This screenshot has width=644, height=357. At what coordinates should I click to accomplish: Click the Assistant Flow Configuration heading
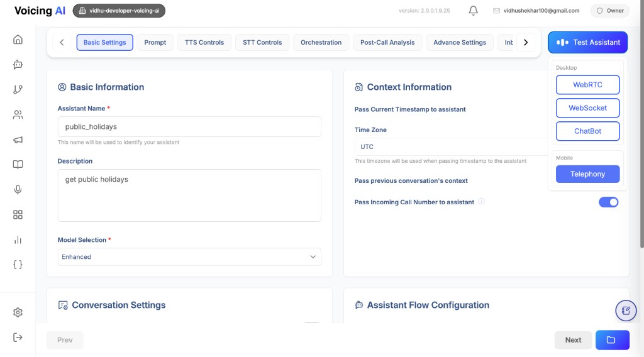click(x=428, y=305)
